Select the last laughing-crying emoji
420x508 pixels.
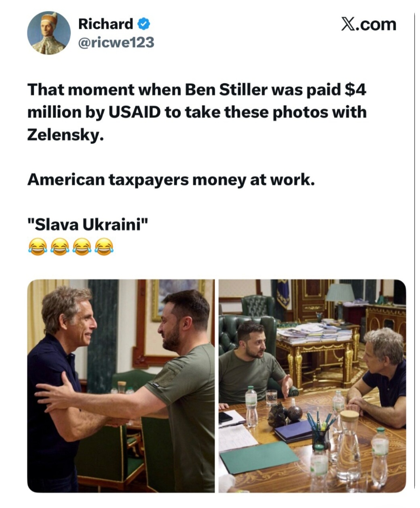pos(104,246)
